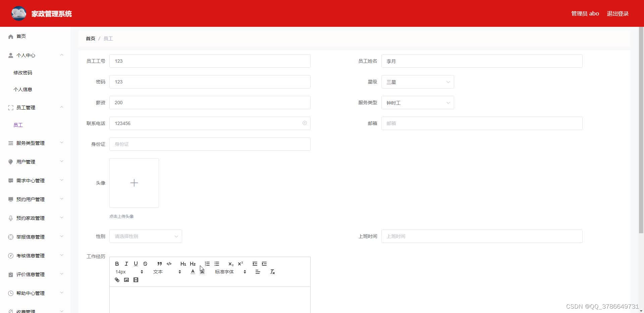The image size is (644, 313).
Task: Clear text formatting in editor
Action: click(272, 272)
